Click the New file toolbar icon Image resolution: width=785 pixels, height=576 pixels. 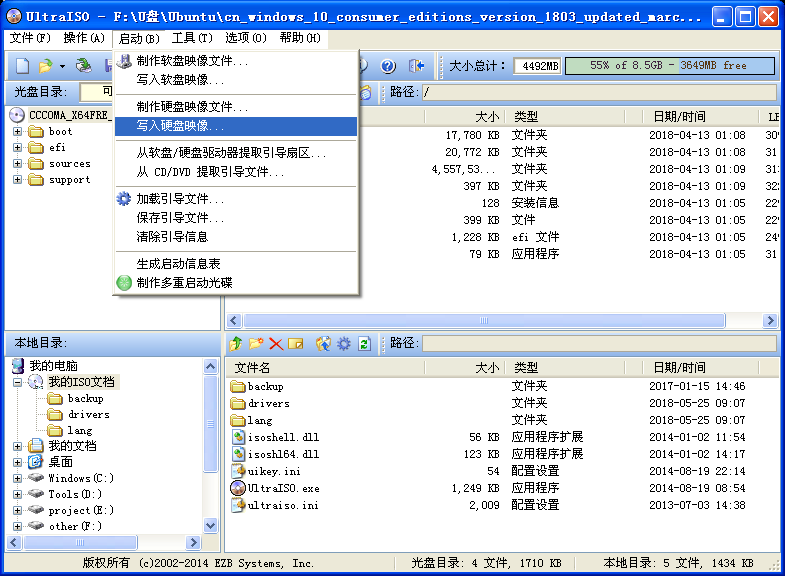point(23,66)
